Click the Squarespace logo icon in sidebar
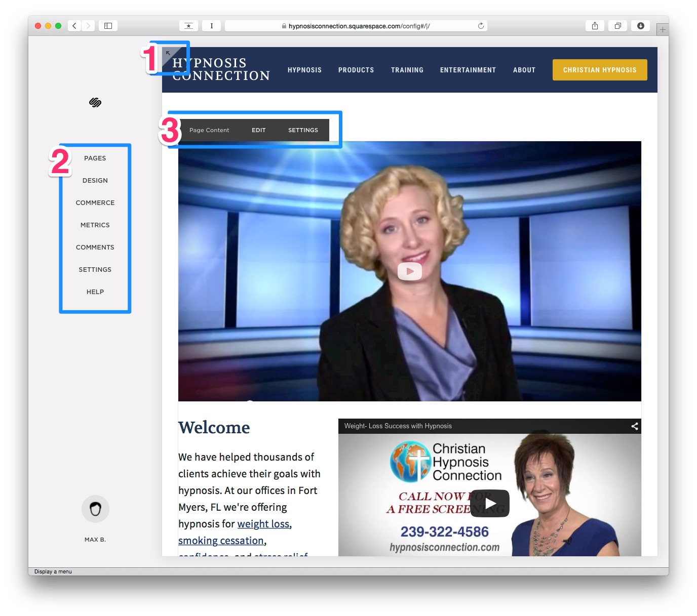 [95, 102]
